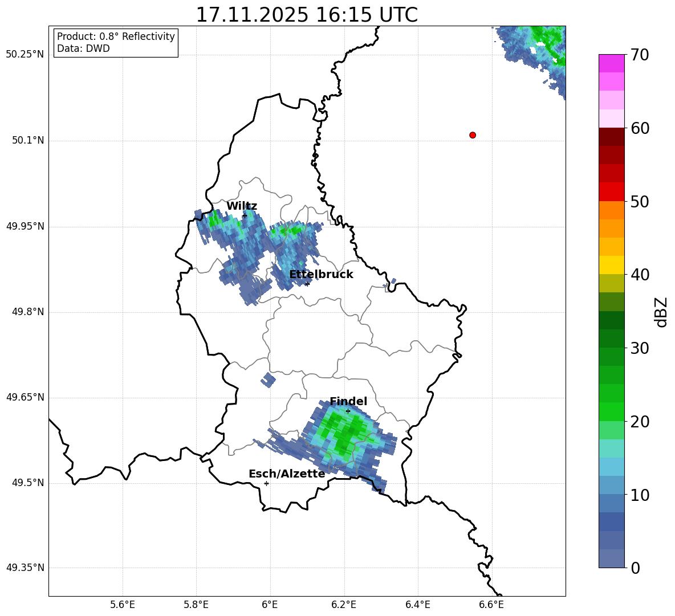Viewport: 675px width, 616px height.
Task: Click the 60 value on colorbar
Action: pos(640,128)
